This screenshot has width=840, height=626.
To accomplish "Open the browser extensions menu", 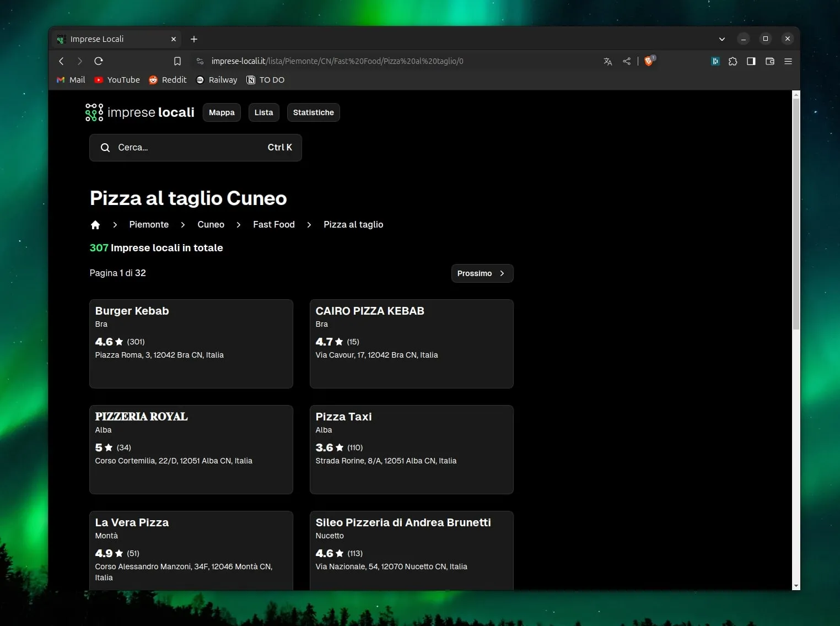I will [733, 61].
